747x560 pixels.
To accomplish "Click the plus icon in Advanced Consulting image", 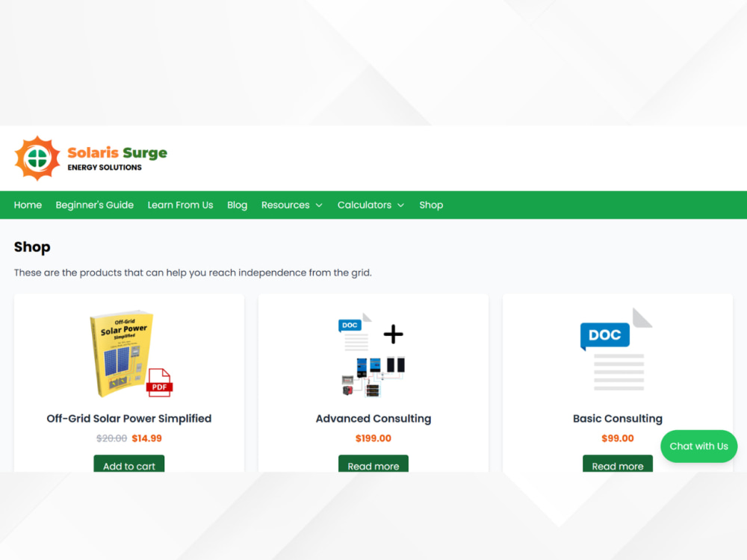I will (394, 334).
